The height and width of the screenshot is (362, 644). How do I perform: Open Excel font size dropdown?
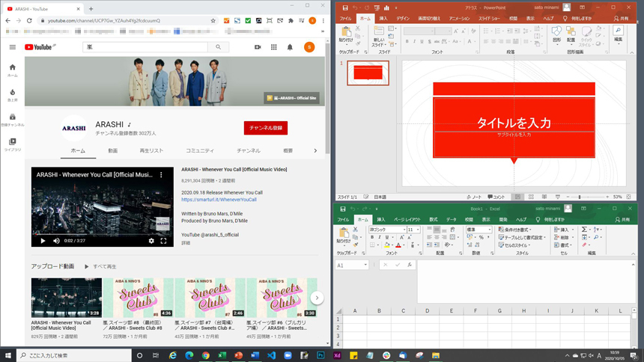418,230
